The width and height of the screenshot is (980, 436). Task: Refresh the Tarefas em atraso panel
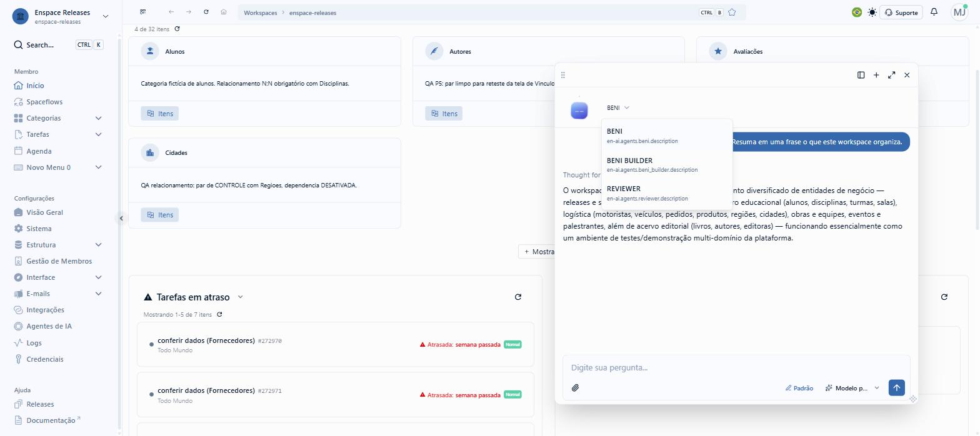tap(517, 297)
